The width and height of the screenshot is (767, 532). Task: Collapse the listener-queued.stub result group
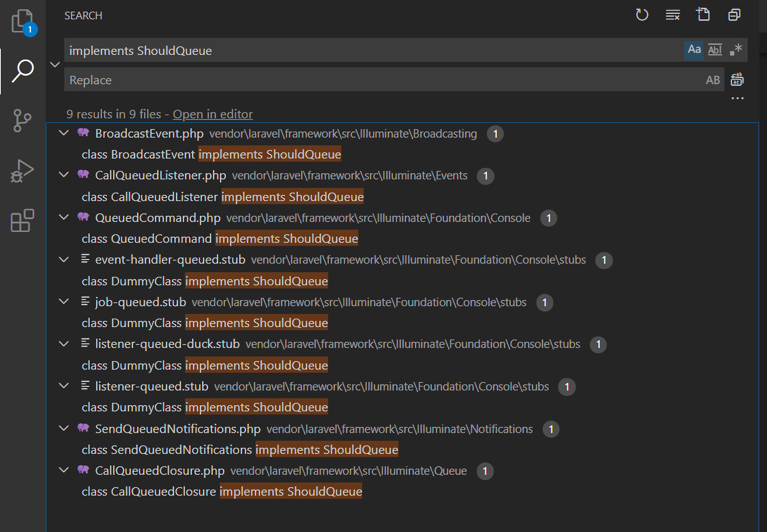pyautogui.click(x=63, y=385)
